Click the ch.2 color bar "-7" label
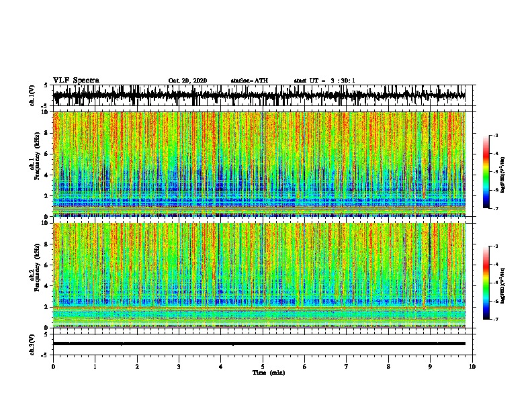Image resolution: width=532 pixels, height=411 pixels. [x=496, y=320]
